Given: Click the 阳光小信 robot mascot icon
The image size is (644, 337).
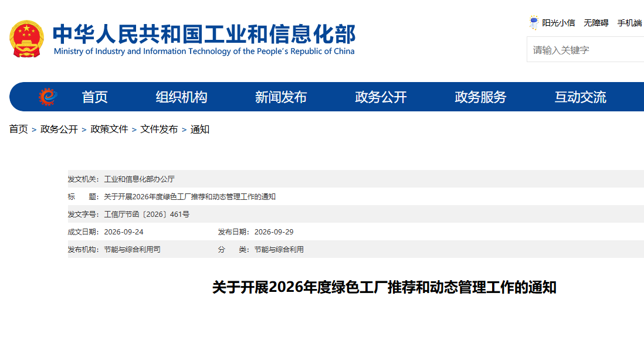Looking at the screenshot, I should click(x=534, y=23).
